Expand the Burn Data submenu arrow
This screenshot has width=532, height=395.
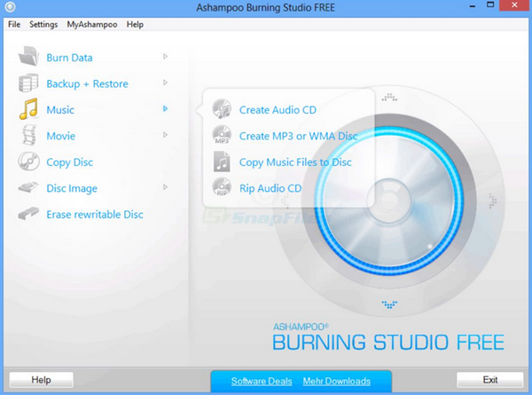point(165,58)
